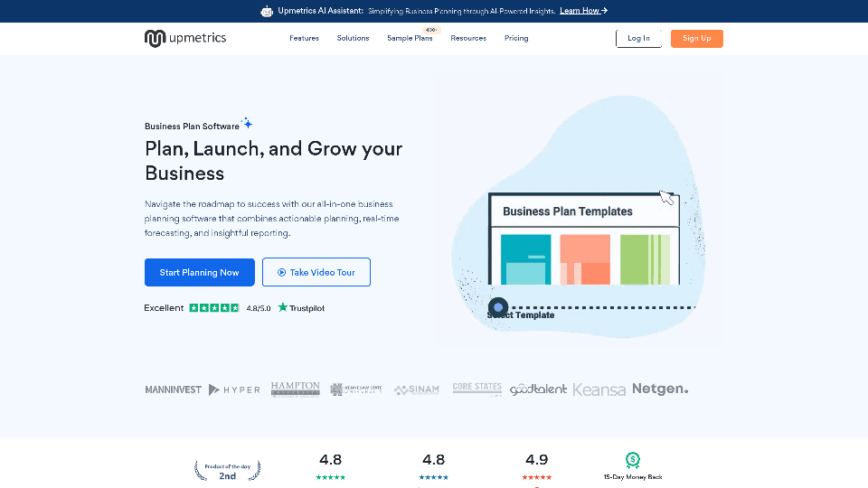Click the Select Template step marker

pyautogui.click(x=498, y=307)
